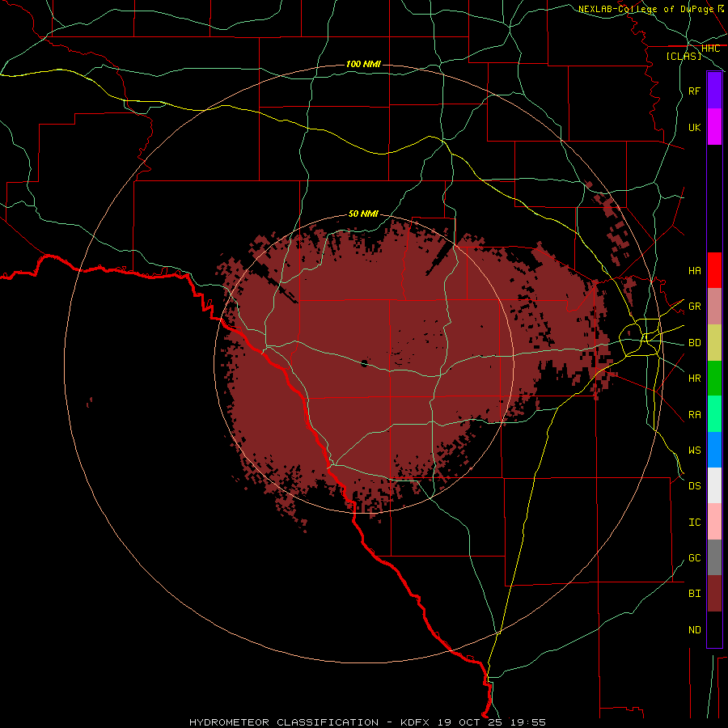Click the HA red legend swatch
The image size is (728, 728).
pyautogui.click(x=714, y=270)
